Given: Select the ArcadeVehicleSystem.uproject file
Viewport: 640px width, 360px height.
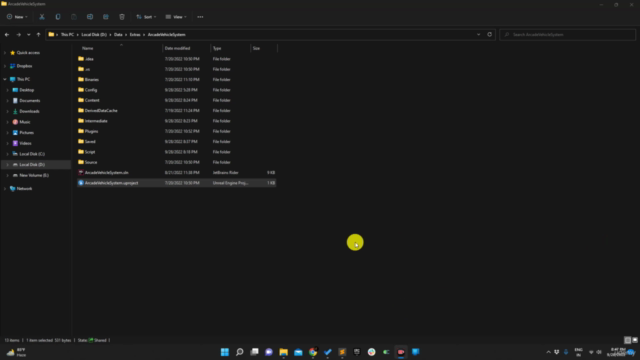Looking at the screenshot, I should pyautogui.click(x=176, y=183).
